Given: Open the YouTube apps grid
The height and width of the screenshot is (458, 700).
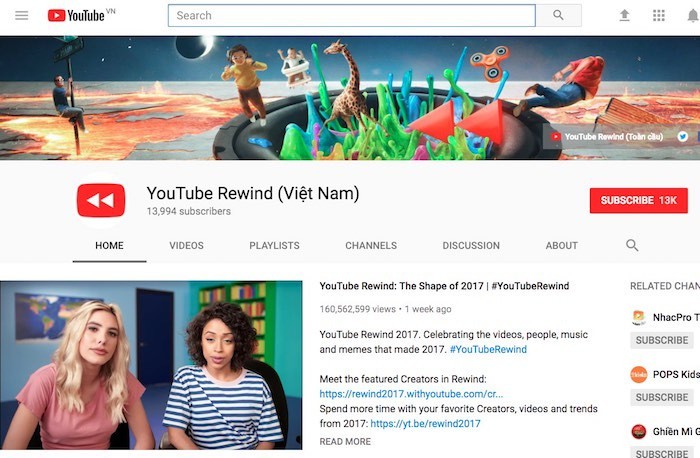Looking at the screenshot, I should [x=658, y=16].
